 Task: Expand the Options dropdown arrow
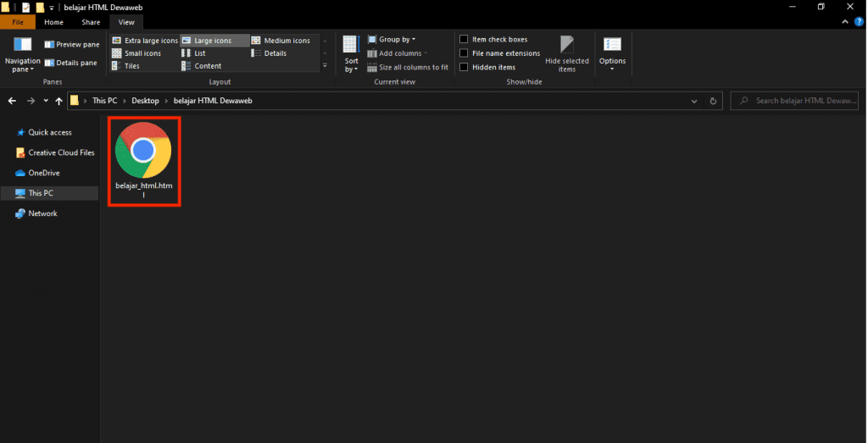(x=612, y=69)
